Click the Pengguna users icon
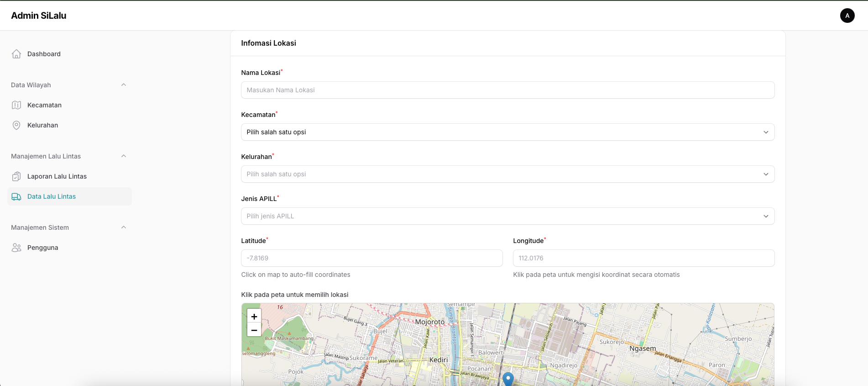The image size is (868, 386). pos(16,248)
